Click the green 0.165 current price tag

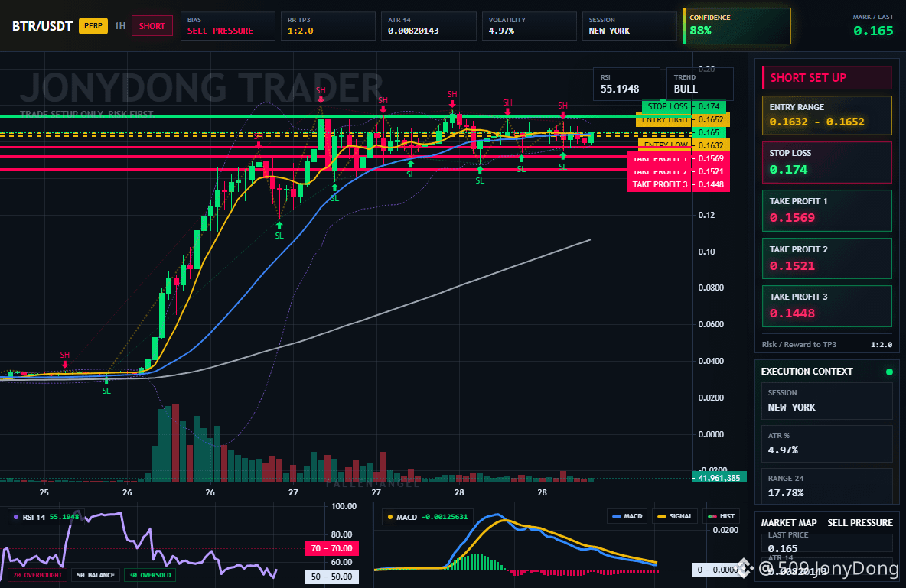709,132
